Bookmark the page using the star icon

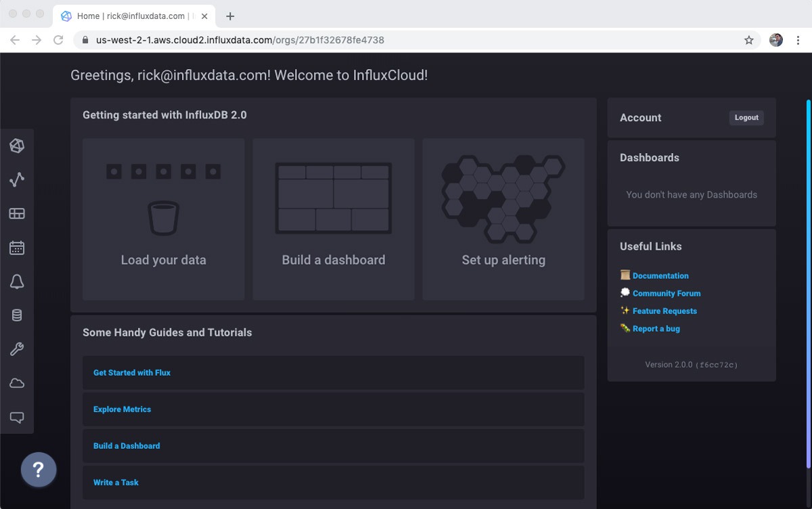click(x=749, y=40)
